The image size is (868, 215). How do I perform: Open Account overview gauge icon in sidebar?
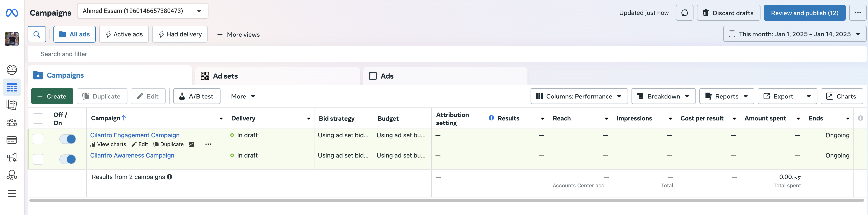[x=12, y=70]
